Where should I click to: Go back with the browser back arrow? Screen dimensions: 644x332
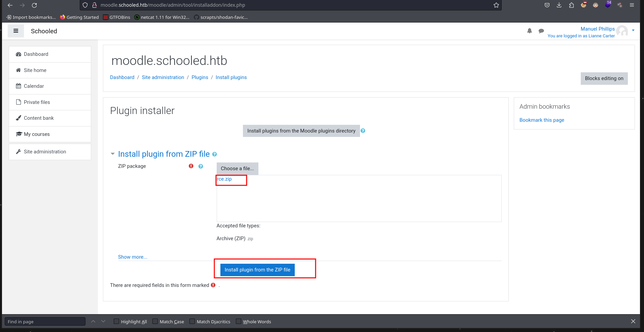[x=10, y=5]
